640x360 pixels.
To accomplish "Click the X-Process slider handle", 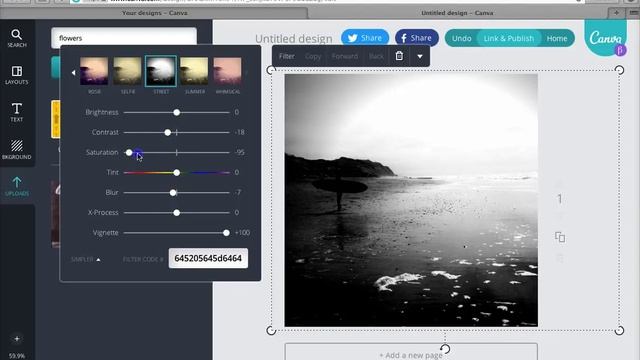I will [x=176, y=213].
